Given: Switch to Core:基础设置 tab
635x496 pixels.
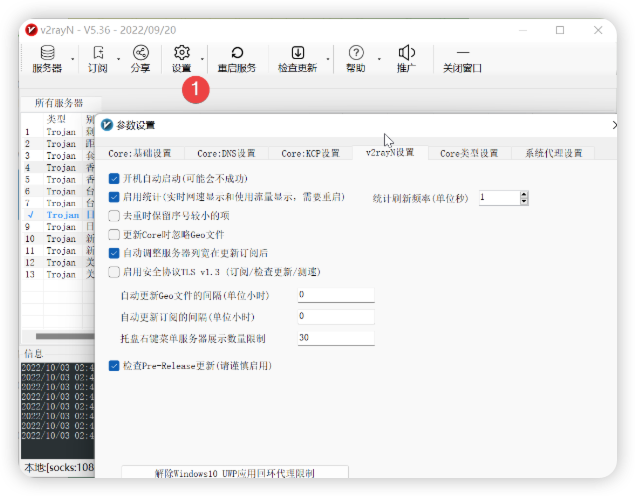Looking at the screenshot, I should (140, 153).
